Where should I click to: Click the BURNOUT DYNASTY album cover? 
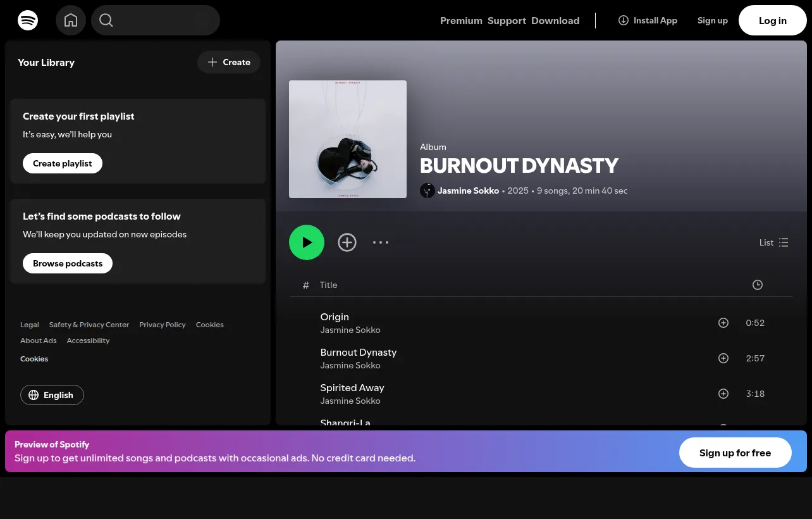click(x=348, y=139)
